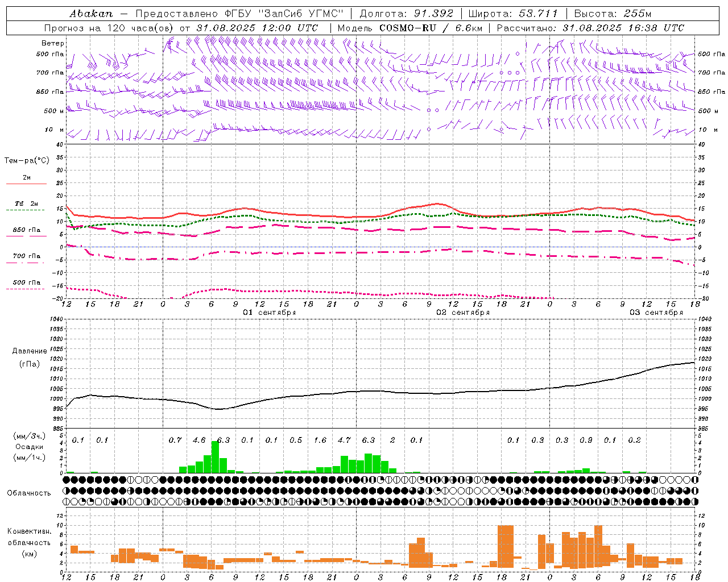Click the "Прогноз на 120 часа(ов)" text
The width and height of the screenshot is (728, 582).
tap(110, 28)
